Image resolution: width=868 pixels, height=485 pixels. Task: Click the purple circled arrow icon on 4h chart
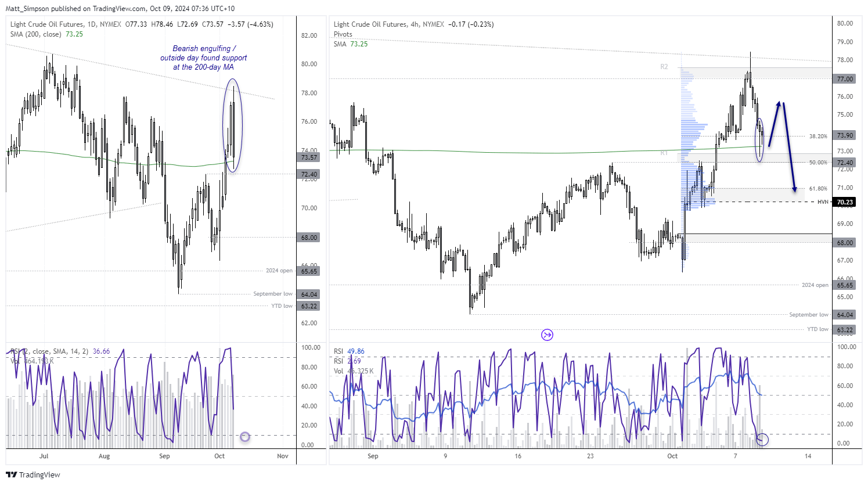(x=547, y=335)
